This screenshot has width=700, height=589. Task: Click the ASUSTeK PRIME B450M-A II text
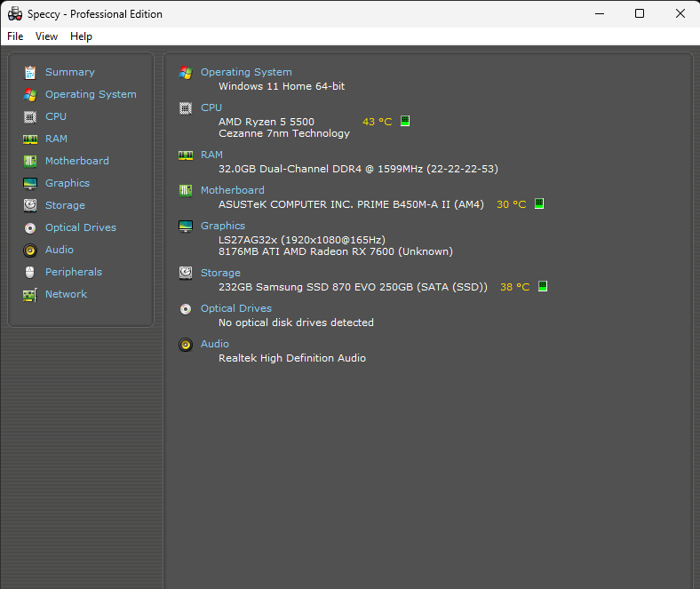click(x=352, y=204)
